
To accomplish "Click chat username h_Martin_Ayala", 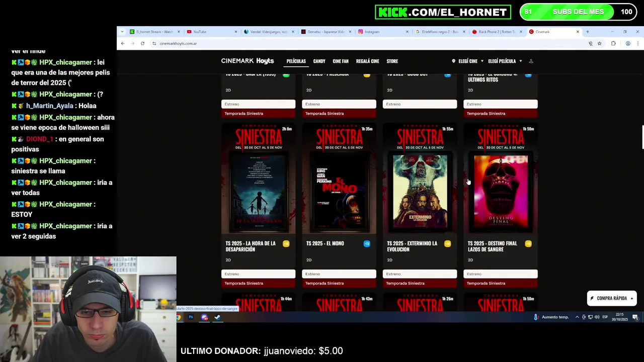I will coord(49,106).
